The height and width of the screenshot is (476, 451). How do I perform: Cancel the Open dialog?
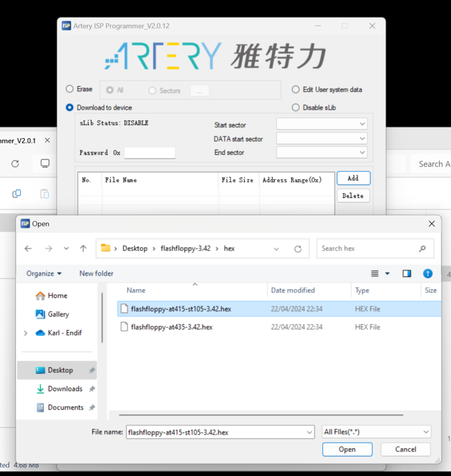[405, 449]
